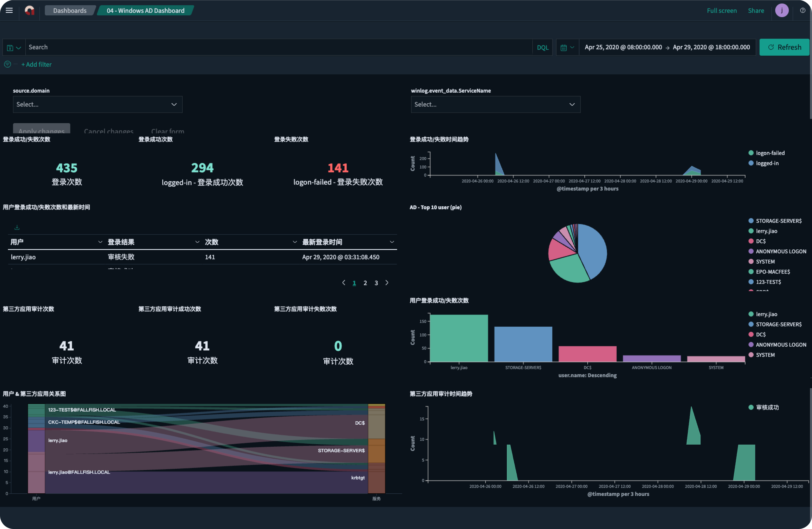This screenshot has width=812, height=529.
Task: Click the Wazuh home logo icon
Action: [x=30, y=10]
